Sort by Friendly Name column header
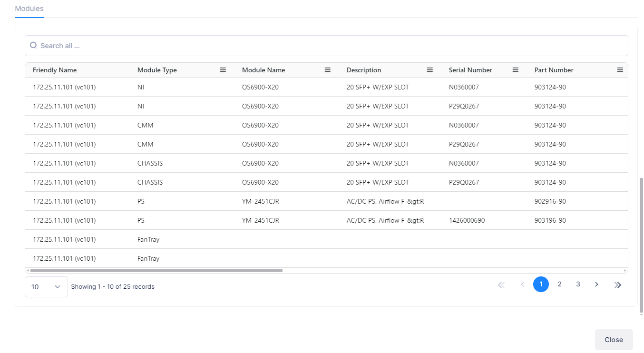This screenshot has width=644, height=353. click(x=55, y=70)
